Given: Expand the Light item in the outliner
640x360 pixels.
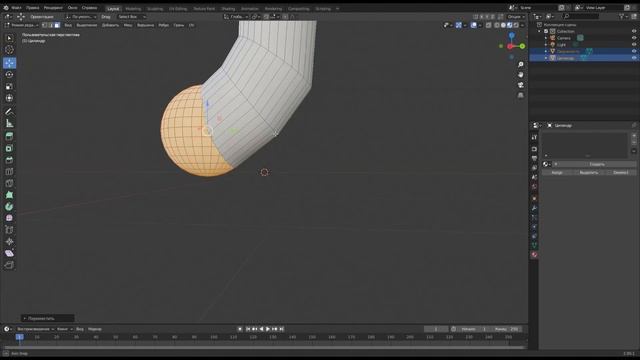Looking at the screenshot, I should (546, 44).
